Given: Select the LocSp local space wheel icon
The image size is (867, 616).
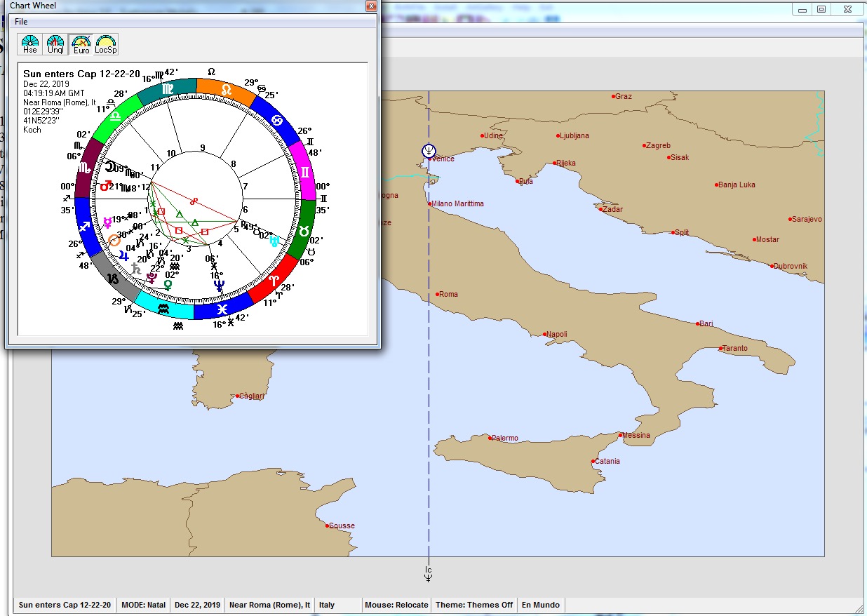Looking at the screenshot, I should (106, 44).
